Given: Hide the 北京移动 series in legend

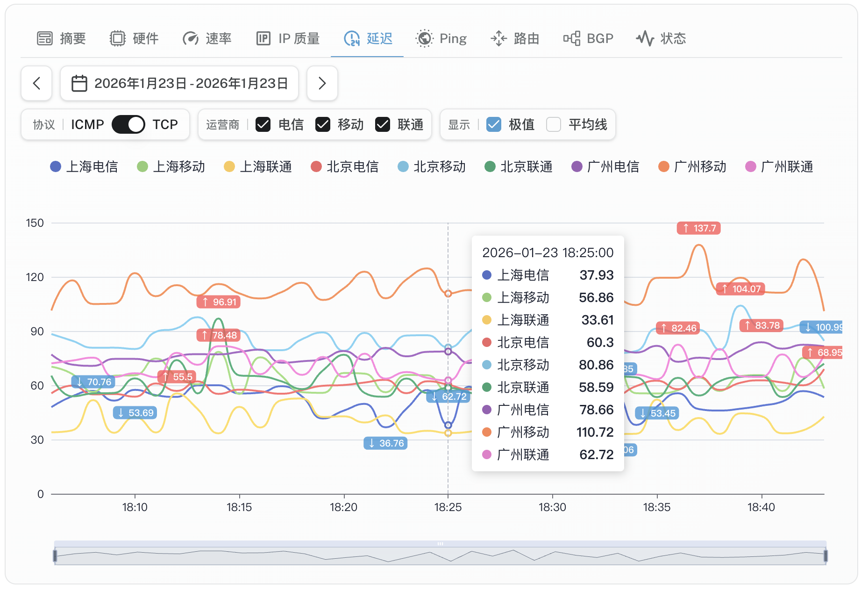Looking at the screenshot, I should [x=432, y=166].
